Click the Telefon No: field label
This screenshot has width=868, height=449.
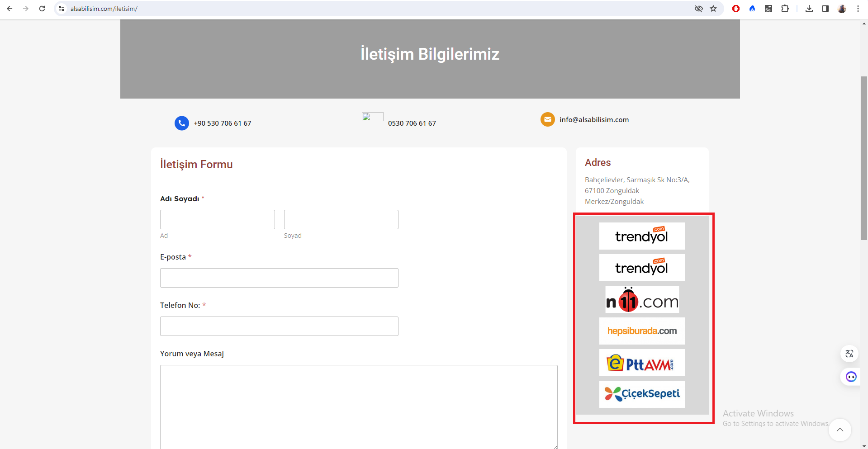180,305
